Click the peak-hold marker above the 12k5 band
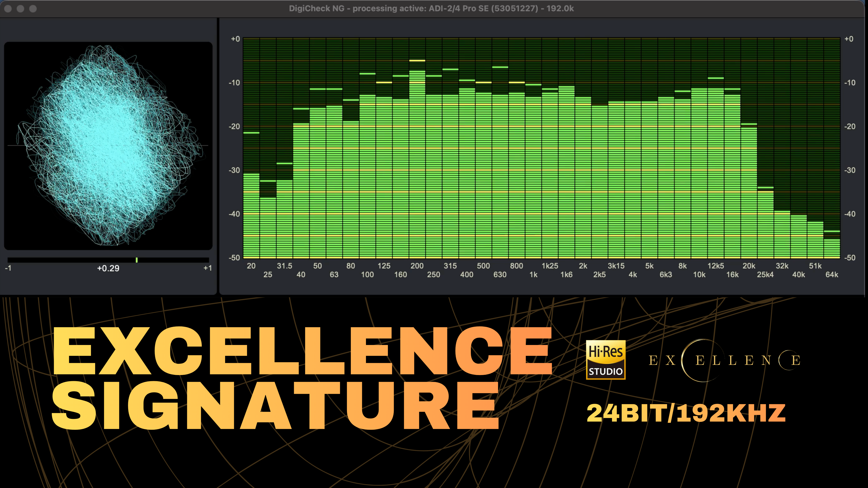 pyautogui.click(x=716, y=78)
